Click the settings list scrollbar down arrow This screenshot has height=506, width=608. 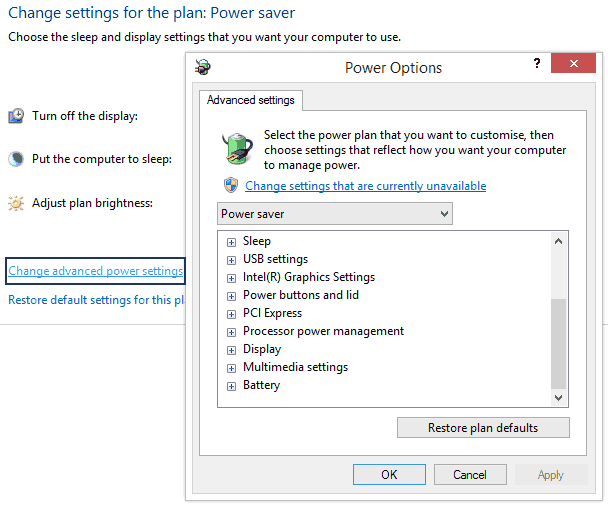[559, 398]
